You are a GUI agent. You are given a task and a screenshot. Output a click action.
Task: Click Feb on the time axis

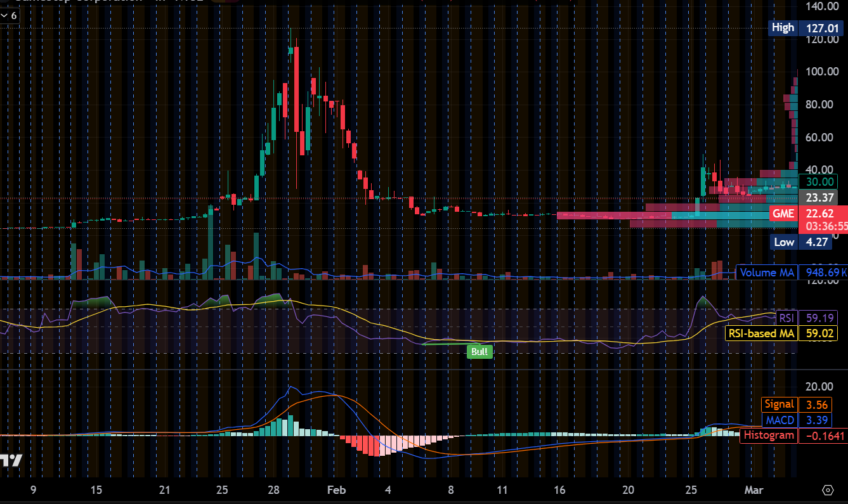[337, 490]
